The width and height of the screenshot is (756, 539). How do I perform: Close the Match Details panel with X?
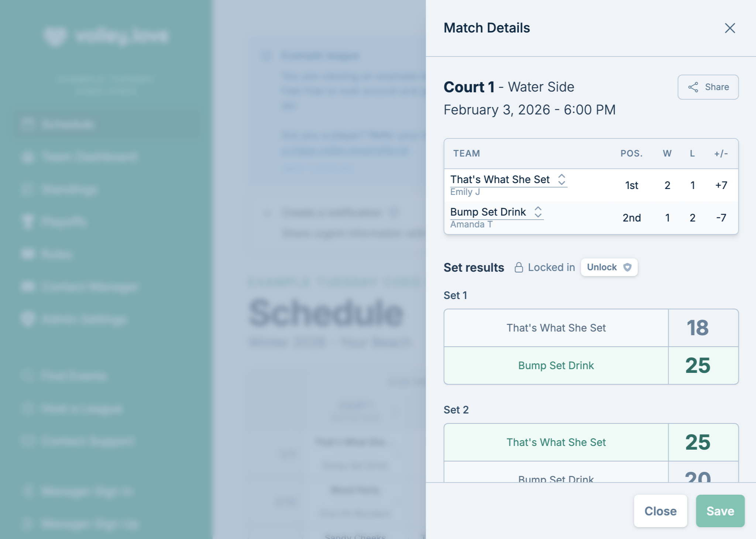pyautogui.click(x=730, y=28)
